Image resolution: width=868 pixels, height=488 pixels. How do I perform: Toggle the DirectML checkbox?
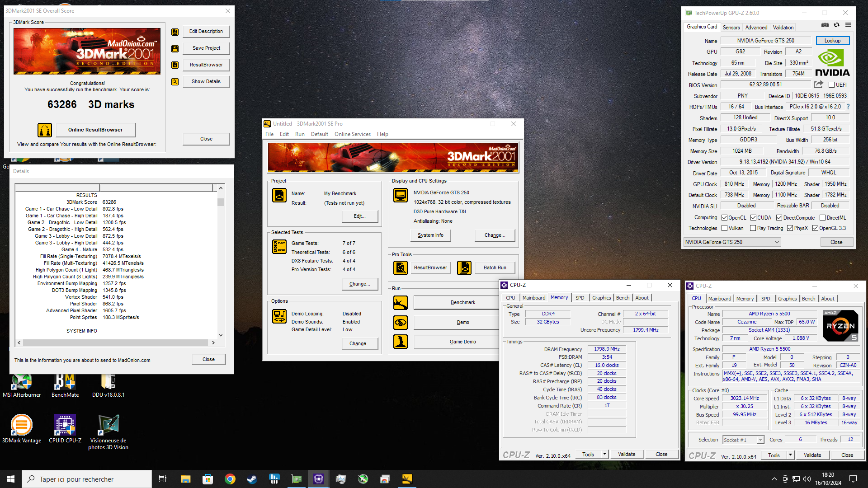coord(822,218)
